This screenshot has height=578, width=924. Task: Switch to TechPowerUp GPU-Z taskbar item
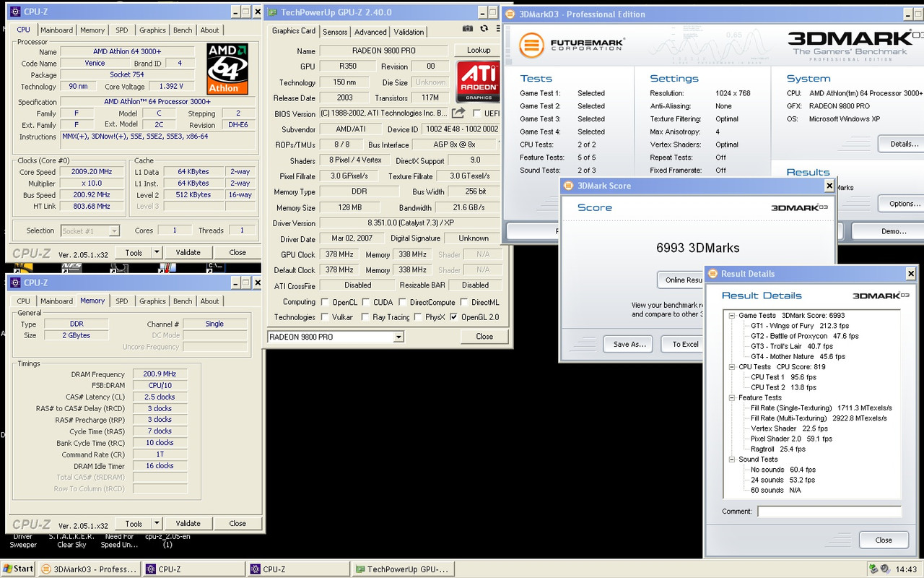pos(402,569)
